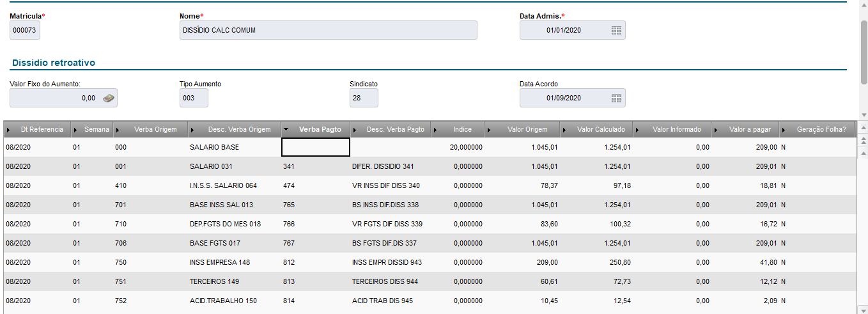Select the SALARIO 031 cell
Viewport: 868px width, 314px height.
[x=234, y=166]
